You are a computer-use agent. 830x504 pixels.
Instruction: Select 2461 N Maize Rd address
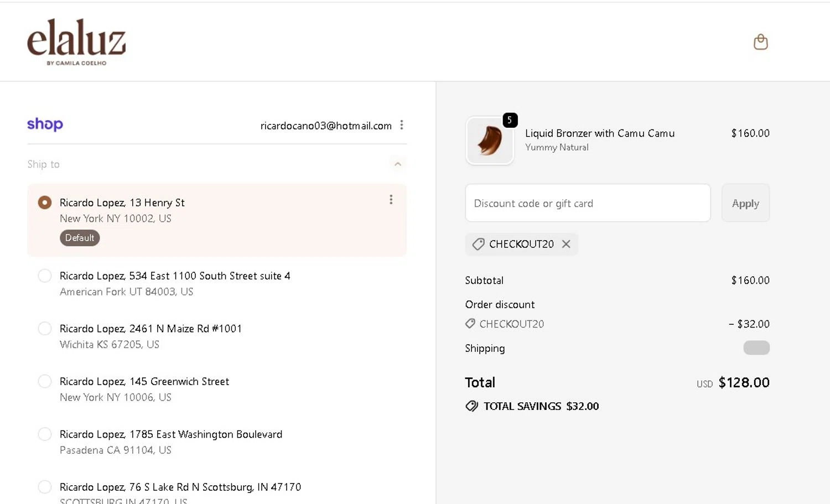[x=45, y=329]
